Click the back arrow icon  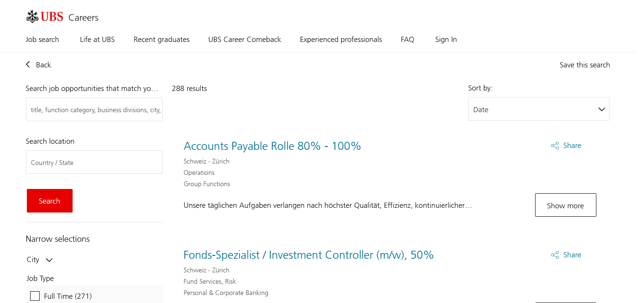click(28, 65)
